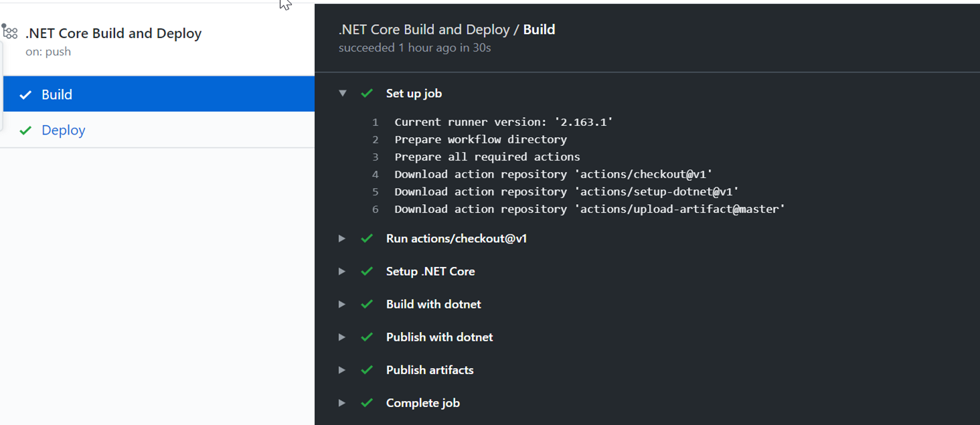Click the log header ".NET Core Build and Deploy / Build"

pos(447,29)
